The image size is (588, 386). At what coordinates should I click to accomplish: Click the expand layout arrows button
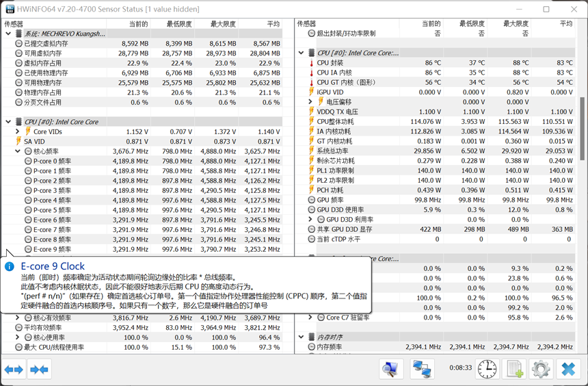14,370
